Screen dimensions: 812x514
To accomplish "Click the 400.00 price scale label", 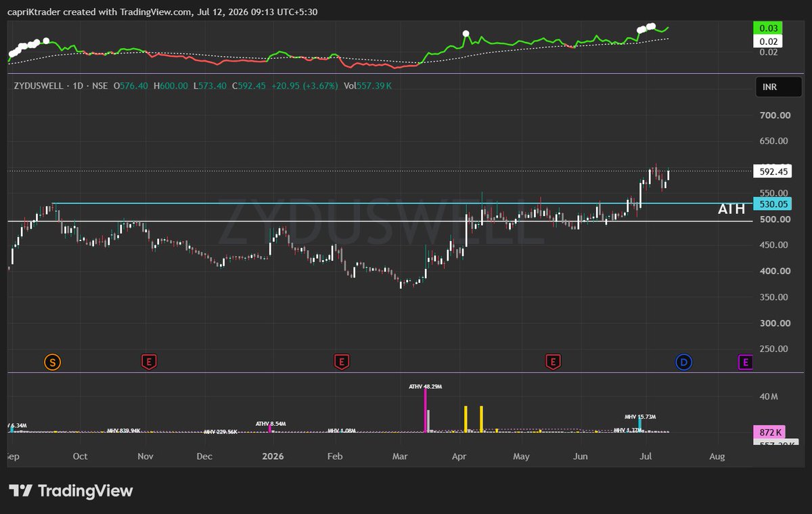I will pyautogui.click(x=775, y=271).
